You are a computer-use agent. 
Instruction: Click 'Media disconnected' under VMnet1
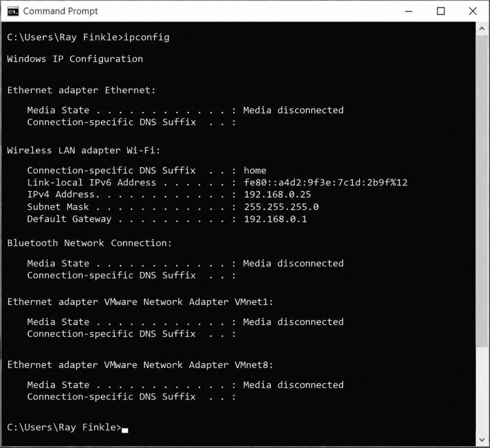tap(293, 322)
